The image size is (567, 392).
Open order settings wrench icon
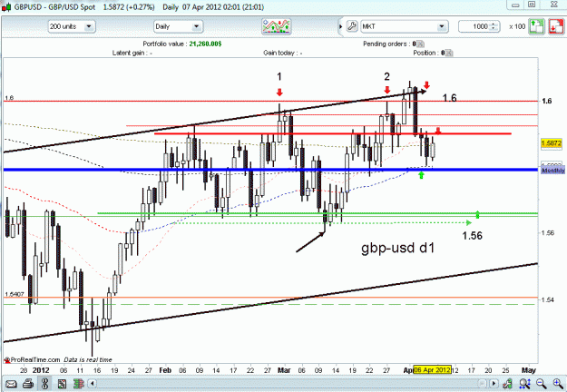point(352,26)
